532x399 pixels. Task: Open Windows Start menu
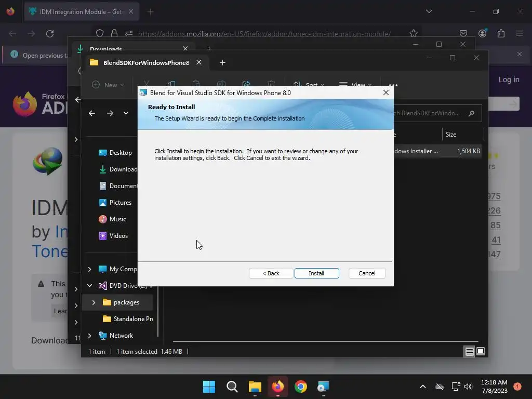pyautogui.click(x=209, y=387)
